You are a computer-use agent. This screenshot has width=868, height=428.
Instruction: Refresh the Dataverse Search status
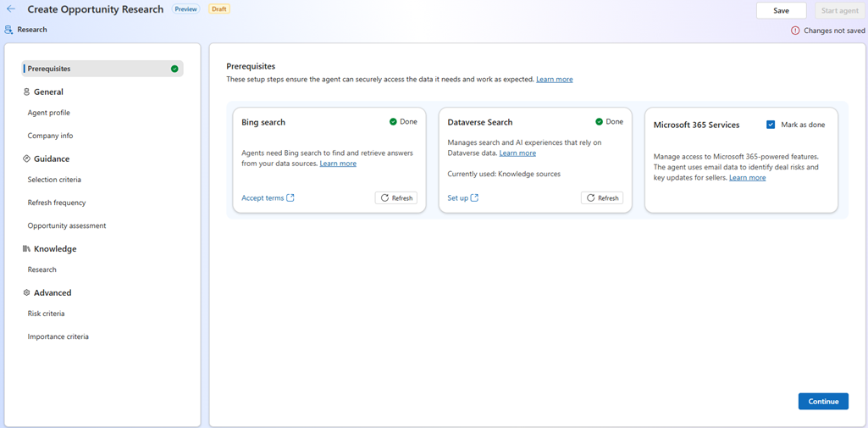pos(602,198)
